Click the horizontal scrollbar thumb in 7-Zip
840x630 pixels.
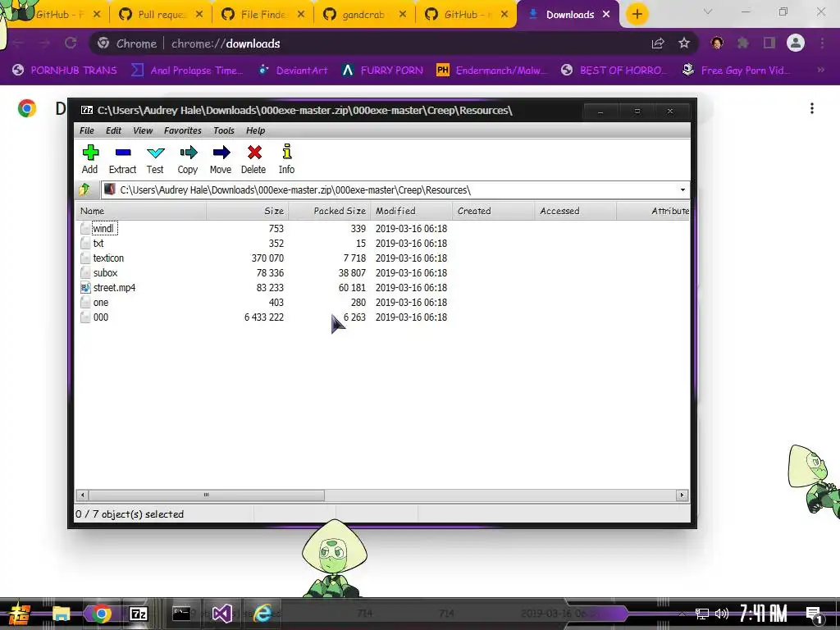[x=206, y=495]
